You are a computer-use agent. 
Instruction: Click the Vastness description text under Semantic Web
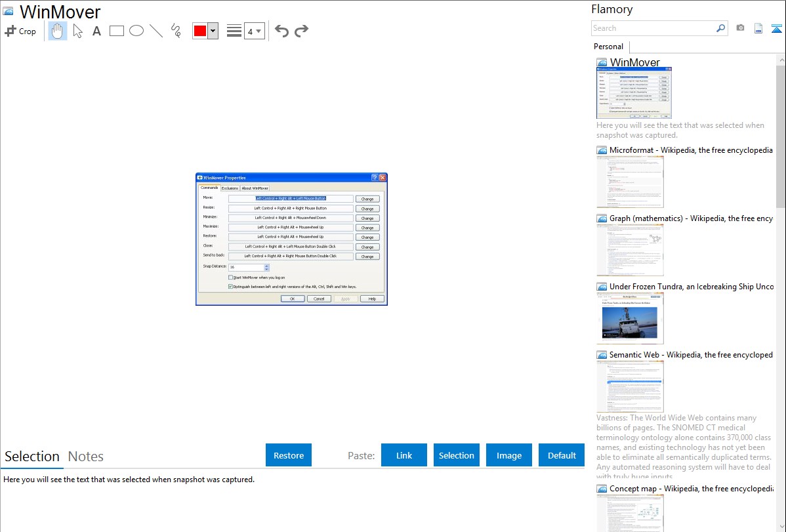click(684, 447)
